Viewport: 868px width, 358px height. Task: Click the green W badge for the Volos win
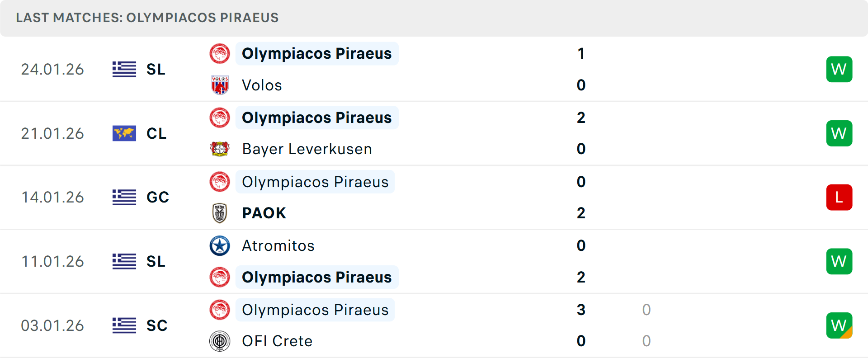tap(839, 69)
